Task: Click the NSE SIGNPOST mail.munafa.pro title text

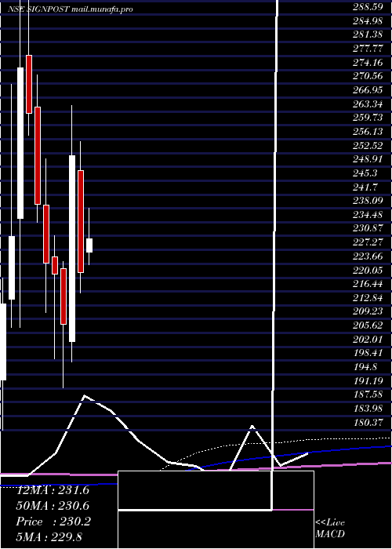Action: [70, 9]
